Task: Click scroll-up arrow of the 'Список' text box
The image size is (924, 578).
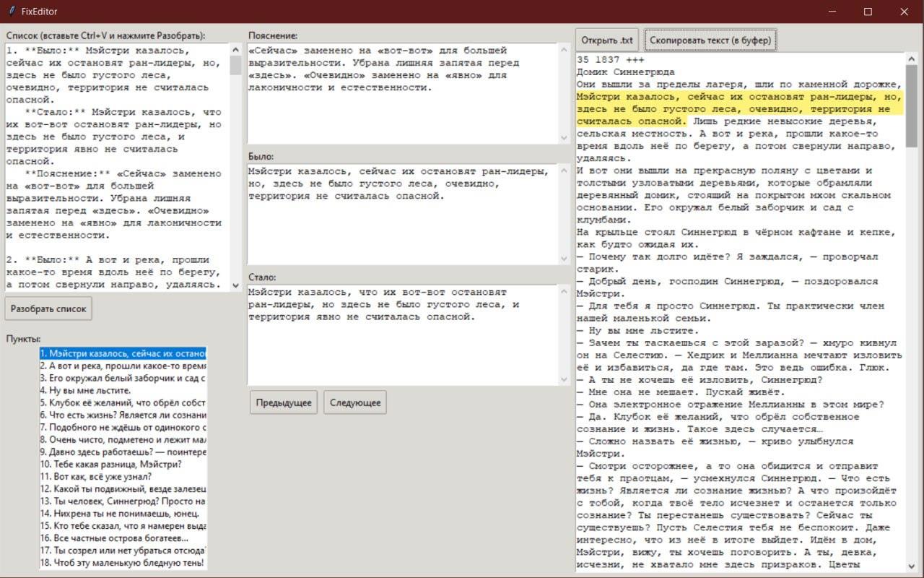Action: [x=235, y=49]
